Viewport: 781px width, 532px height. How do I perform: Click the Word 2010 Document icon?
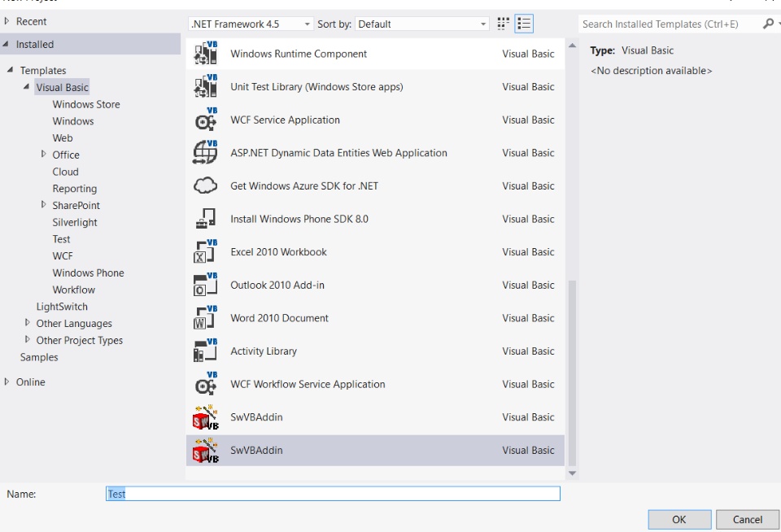205,318
